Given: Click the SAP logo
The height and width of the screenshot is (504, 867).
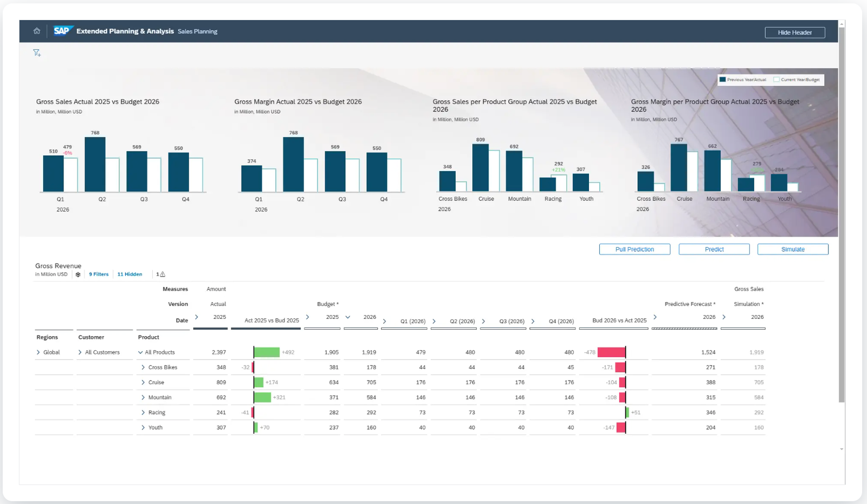Looking at the screenshot, I should [62, 31].
